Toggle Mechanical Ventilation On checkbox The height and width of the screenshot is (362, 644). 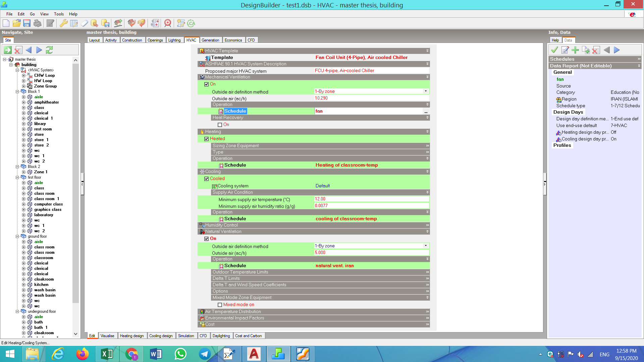206,84
